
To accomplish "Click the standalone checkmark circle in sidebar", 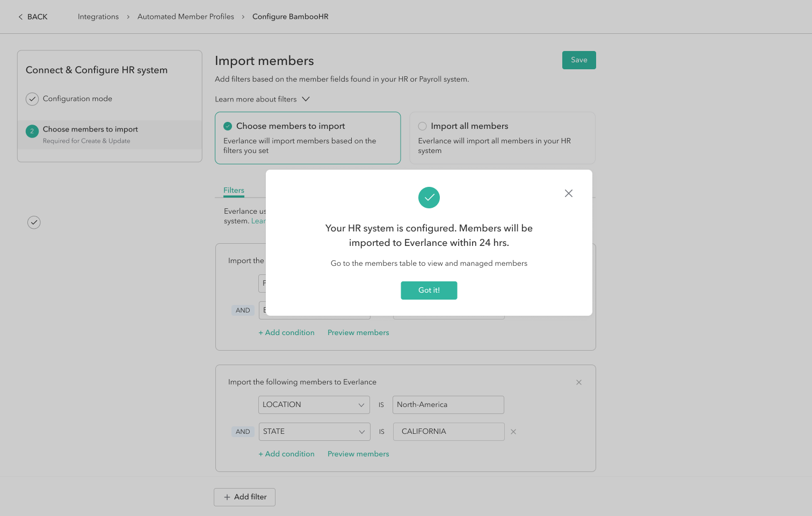I will pyautogui.click(x=34, y=222).
